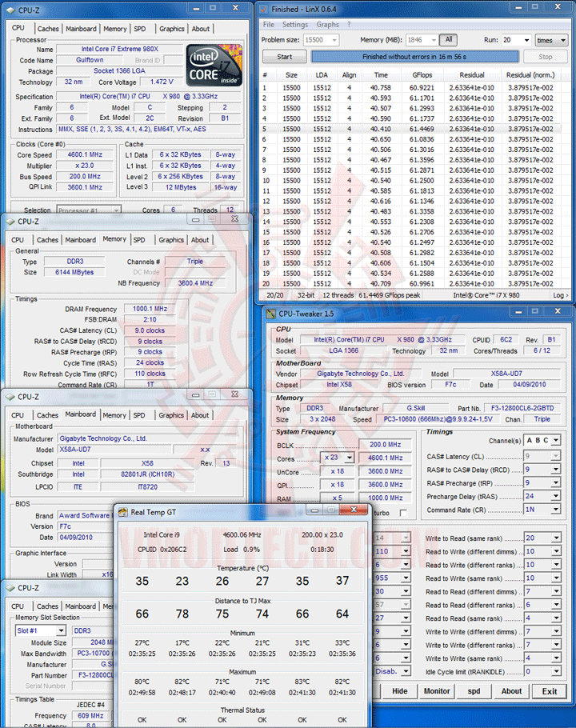Click the 61.4469 GFlops peak status text
Image resolution: width=576 pixels, height=728 pixels.
tap(389, 295)
